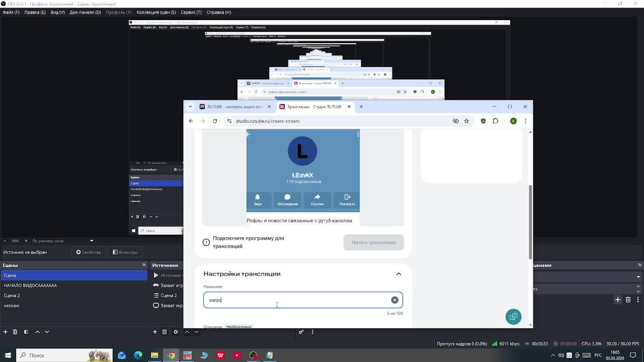Switch to the RUTUBE browser tab
This screenshot has width=644, height=362.
pyautogui.click(x=235, y=107)
